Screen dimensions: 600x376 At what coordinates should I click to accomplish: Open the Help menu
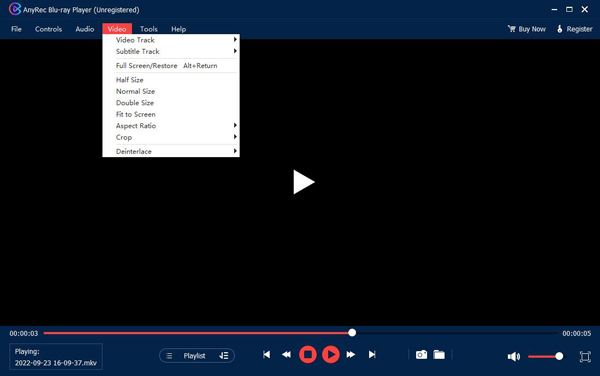(x=178, y=29)
